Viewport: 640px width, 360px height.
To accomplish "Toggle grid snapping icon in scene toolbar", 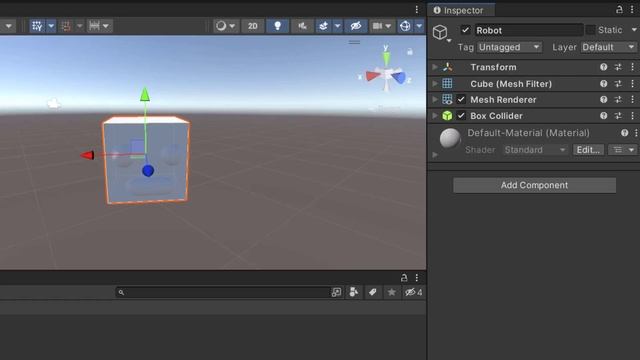I will pos(65,26).
